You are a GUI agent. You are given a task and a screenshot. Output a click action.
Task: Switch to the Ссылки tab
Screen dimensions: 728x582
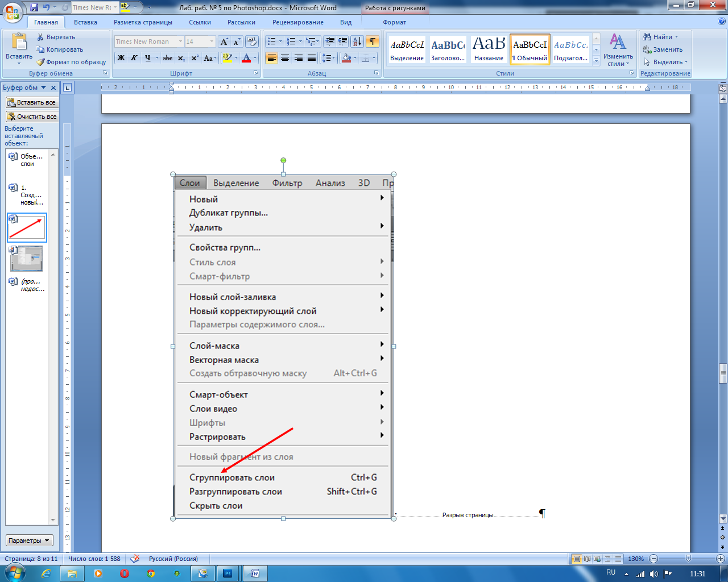coord(200,22)
